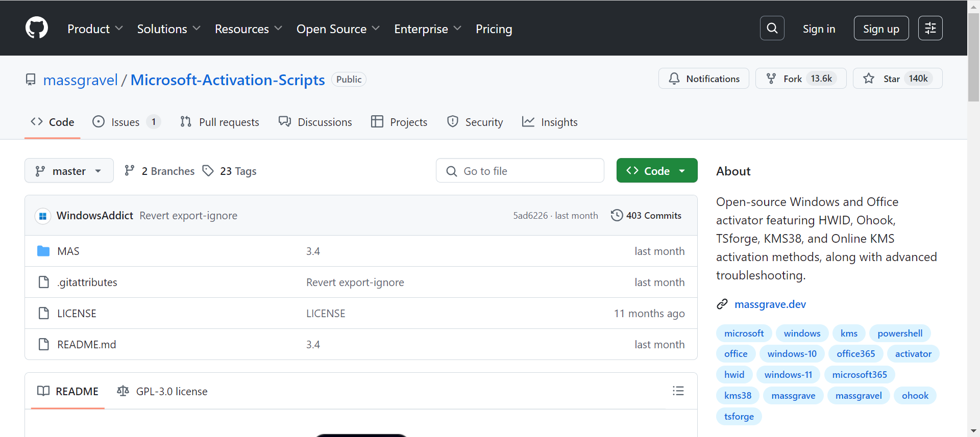The height and width of the screenshot is (437, 980).
Task: Open the green Code dropdown button
Action: [x=657, y=171]
